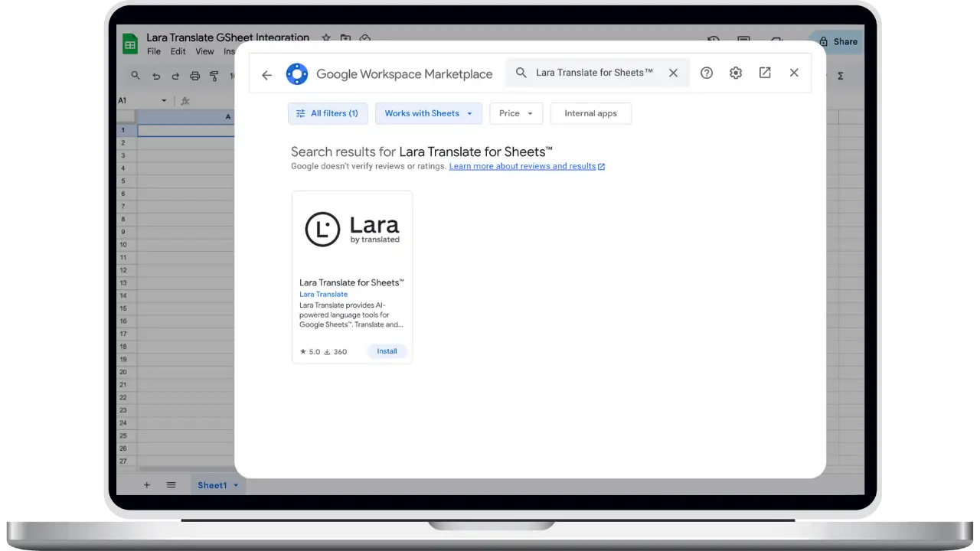Open the cell A1 name box dropdown
Viewport: 980px width, 551px height.
(165, 100)
